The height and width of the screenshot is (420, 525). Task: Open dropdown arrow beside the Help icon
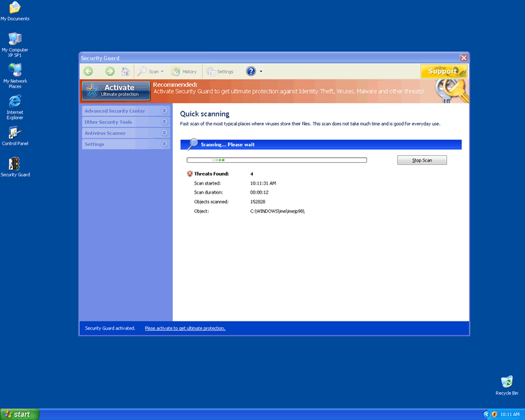pos(261,72)
